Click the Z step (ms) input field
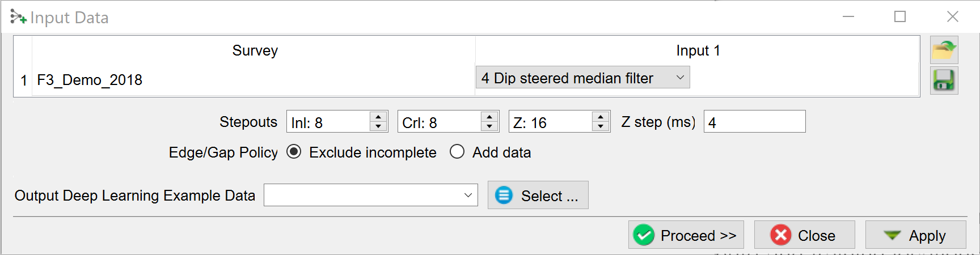Image resolution: width=980 pixels, height=255 pixels. pyautogui.click(x=754, y=122)
